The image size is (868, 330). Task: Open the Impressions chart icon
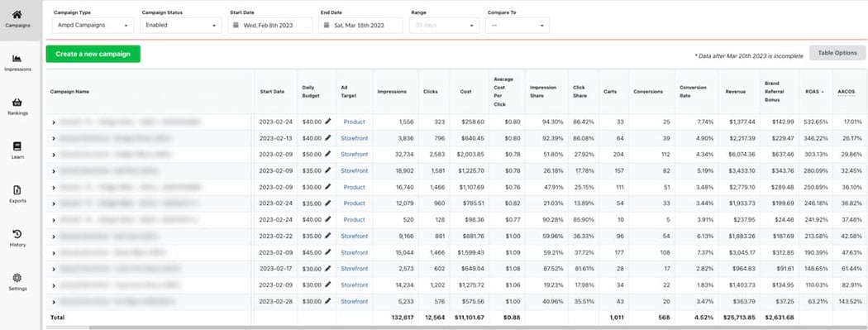pos(17,59)
